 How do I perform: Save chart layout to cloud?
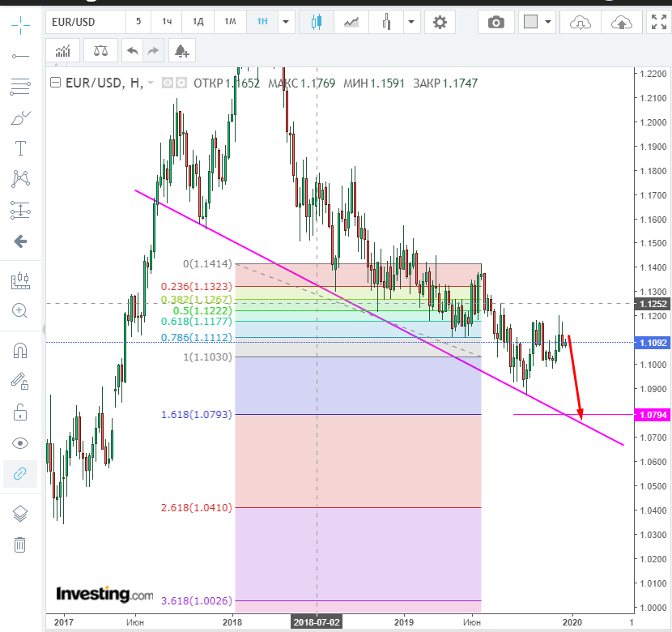622,22
